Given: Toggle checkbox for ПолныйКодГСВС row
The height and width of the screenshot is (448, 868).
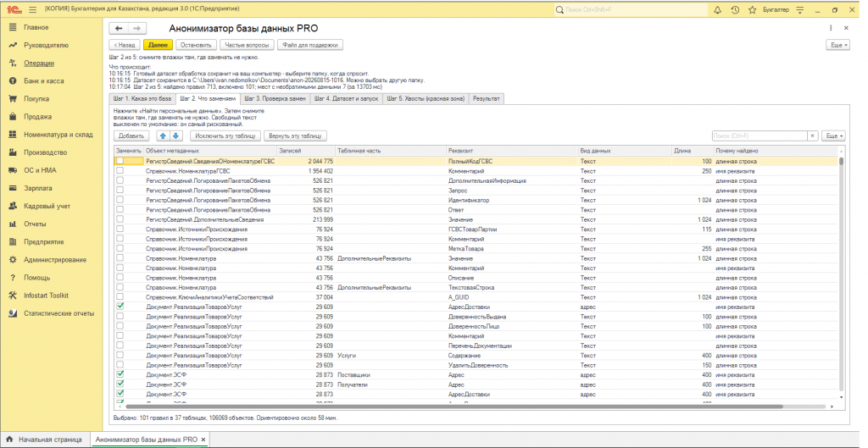Looking at the screenshot, I should (x=120, y=161).
